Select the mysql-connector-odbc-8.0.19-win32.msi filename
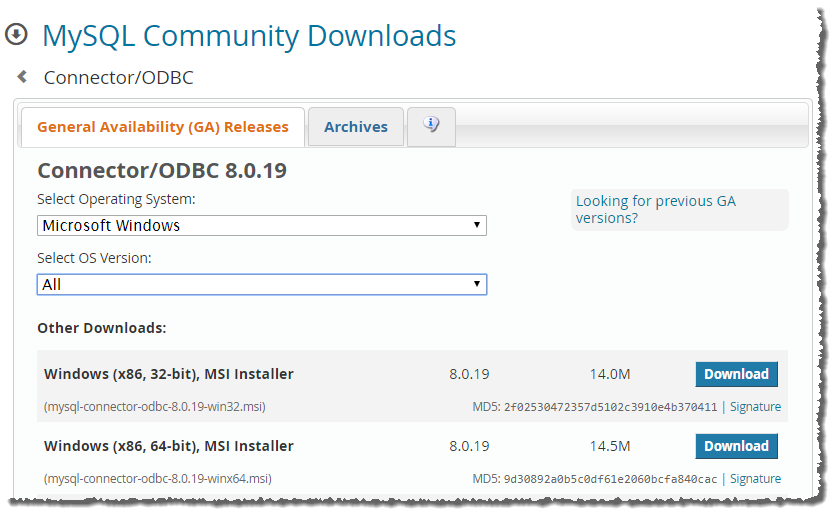 (154, 407)
